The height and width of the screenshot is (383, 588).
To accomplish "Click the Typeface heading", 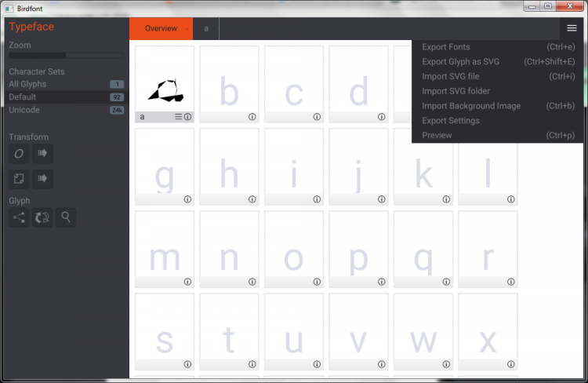I will tap(31, 27).
